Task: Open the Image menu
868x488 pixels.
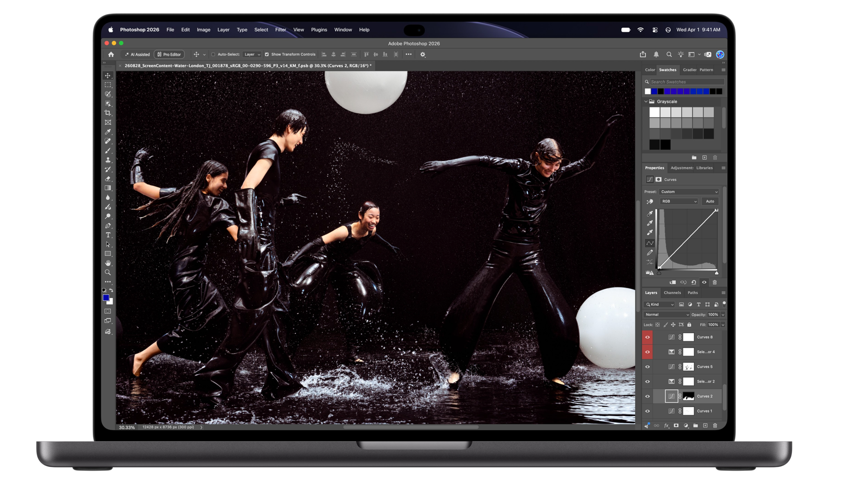Action: click(x=203, y=30)
